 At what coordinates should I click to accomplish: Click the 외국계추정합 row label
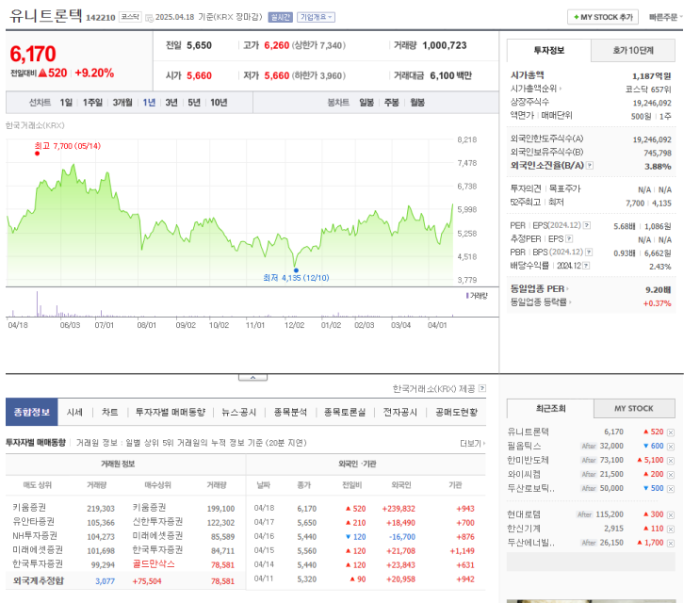click(x=39, y=580)
